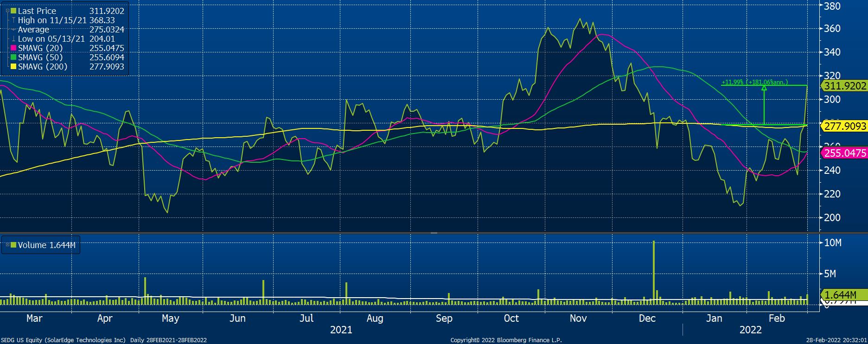This screenshot has height=344, width=868.
Task: Click the 'SEDG US Equity (SolarEdge Technologies Inc)' footer
Action: click(x=64, y=340)
